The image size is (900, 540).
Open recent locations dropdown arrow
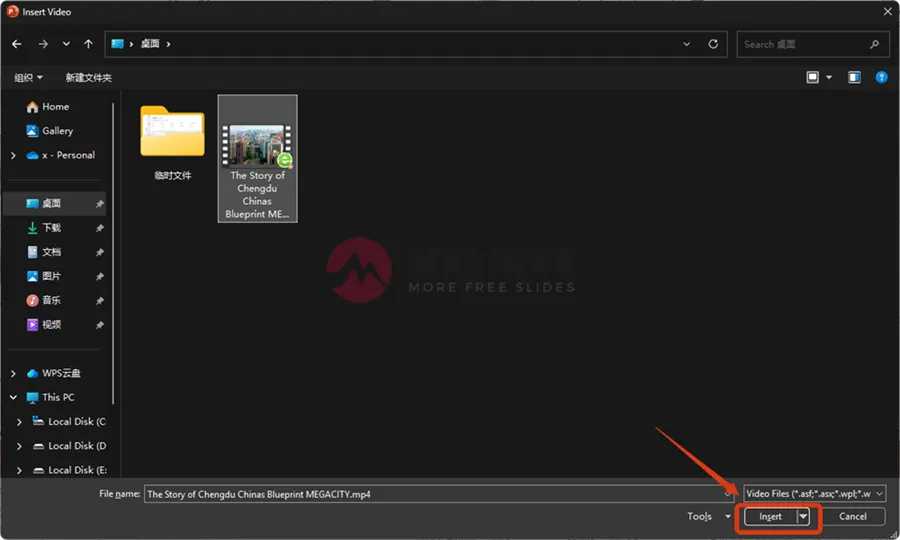click(66, 44)
